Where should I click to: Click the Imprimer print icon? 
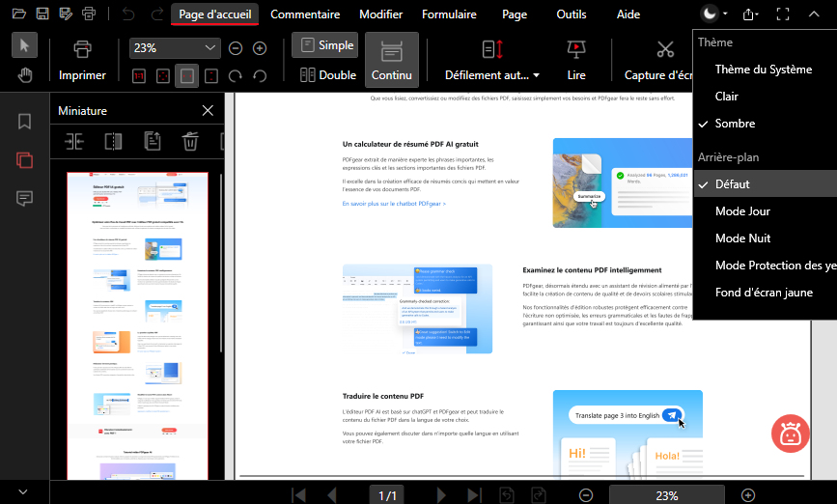(82, 49)
